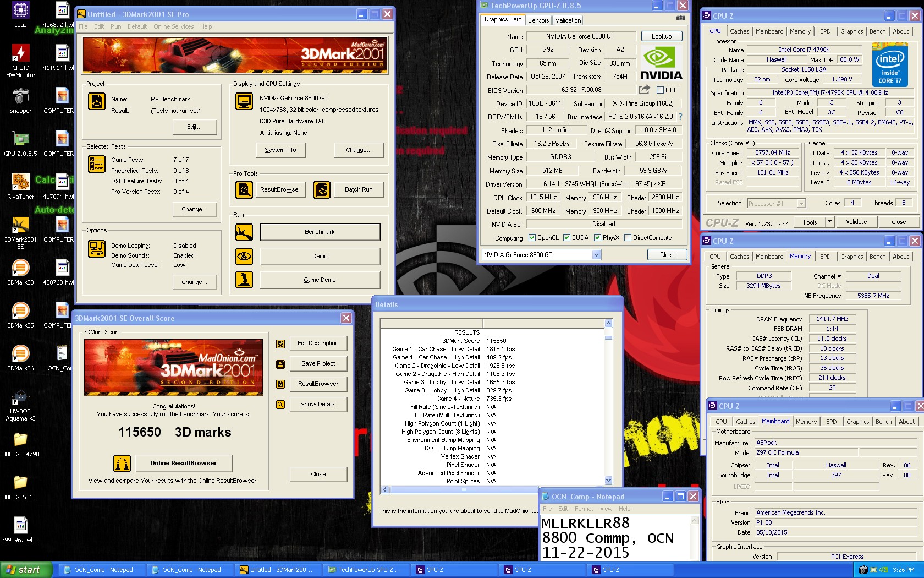Open the Mainboard tab in top CPU-Z window
Screen dimensions: 924x578
(769, 31)
